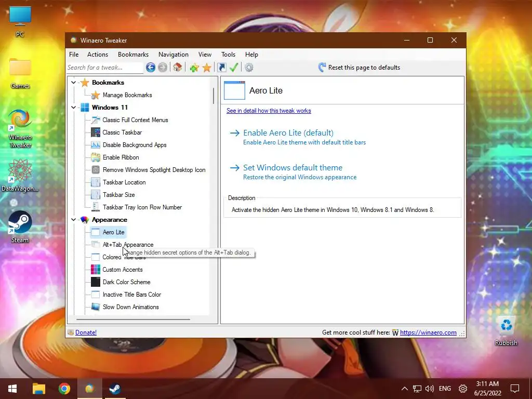The image size is (532, 399).
Task: Open the Bookmarks menu
Action: [134, 55]
